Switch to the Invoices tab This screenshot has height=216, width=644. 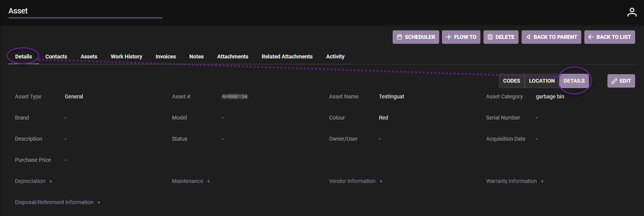(x=166, y=56)
